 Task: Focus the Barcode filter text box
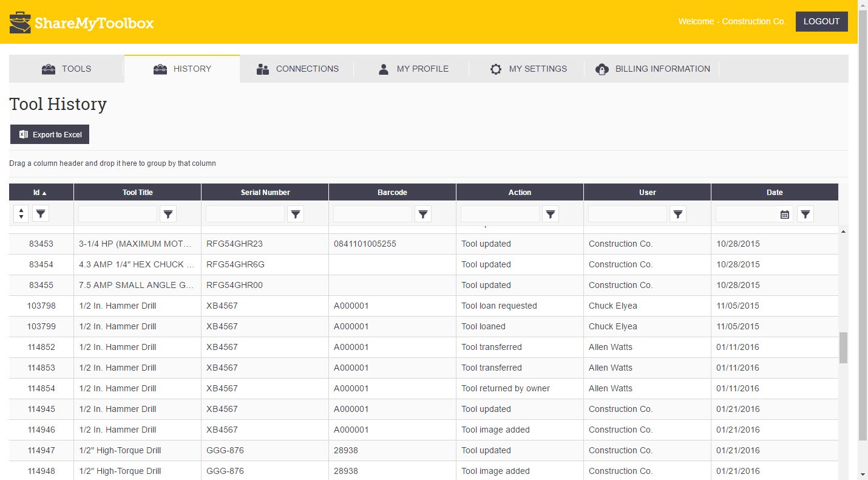click(373, 214)
